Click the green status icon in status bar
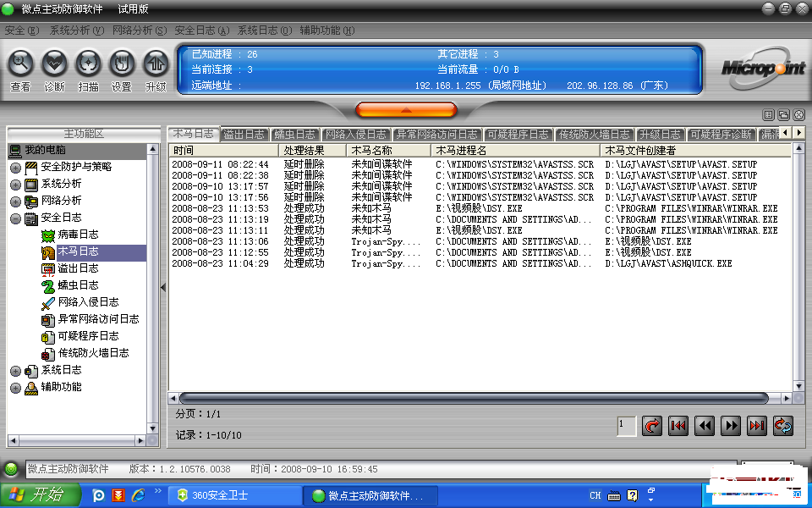The image size is (812, 508). (10, 469)
